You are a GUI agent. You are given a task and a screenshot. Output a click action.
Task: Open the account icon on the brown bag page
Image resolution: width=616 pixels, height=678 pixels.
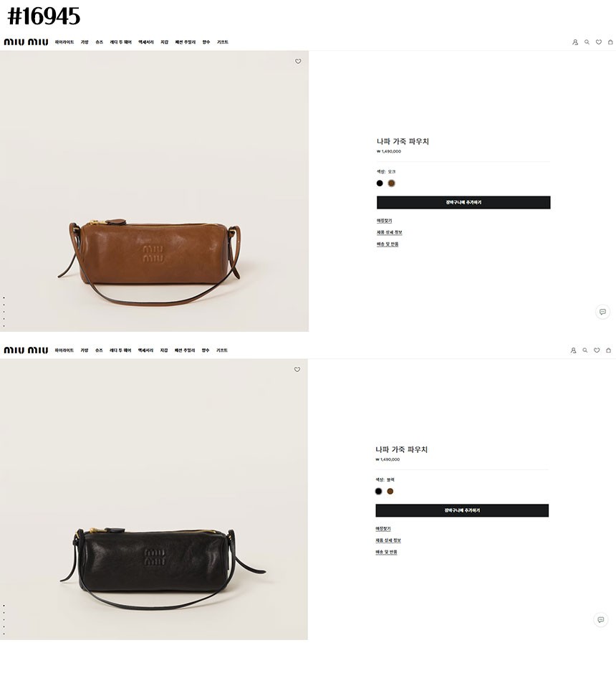575,42
